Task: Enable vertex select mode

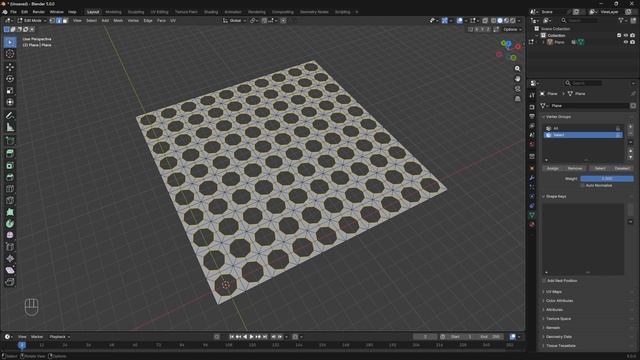Action: 52,20
